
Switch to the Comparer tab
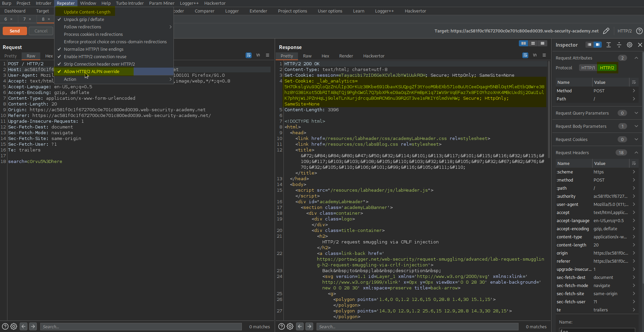(x=204, y=11)
